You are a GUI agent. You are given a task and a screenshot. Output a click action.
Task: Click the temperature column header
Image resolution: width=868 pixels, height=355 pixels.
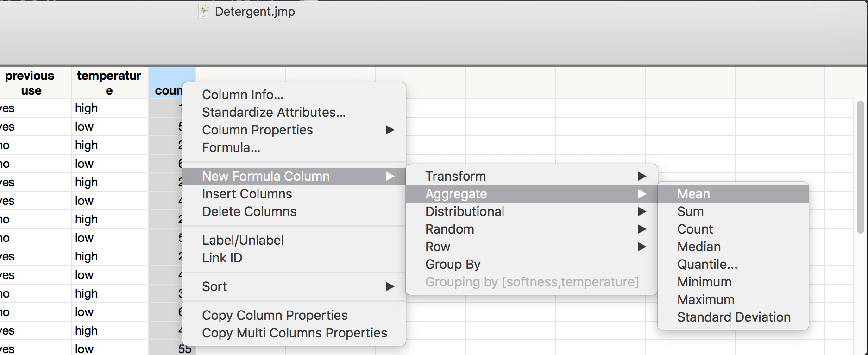pyautogui.click(x=110, y=82)
